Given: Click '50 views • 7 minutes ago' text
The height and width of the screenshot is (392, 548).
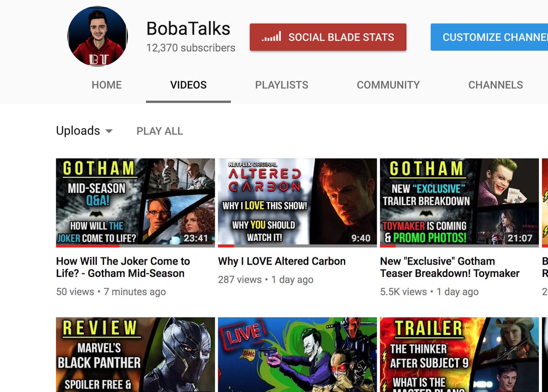Looking at the screenshot, I should coord(111,292).
